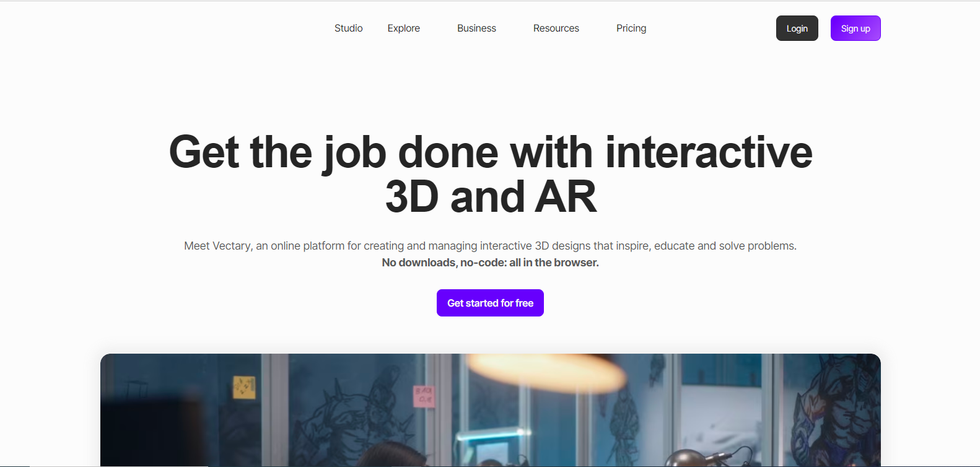Click the 'No downloads, no-code' bold line
Screen dimensions: 980x467
pos(491,263)
